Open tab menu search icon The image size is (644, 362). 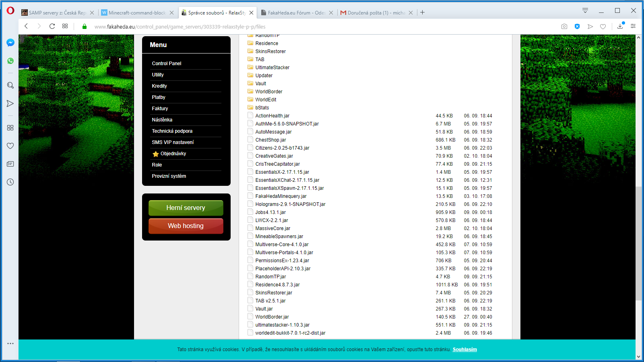point(585,10)
